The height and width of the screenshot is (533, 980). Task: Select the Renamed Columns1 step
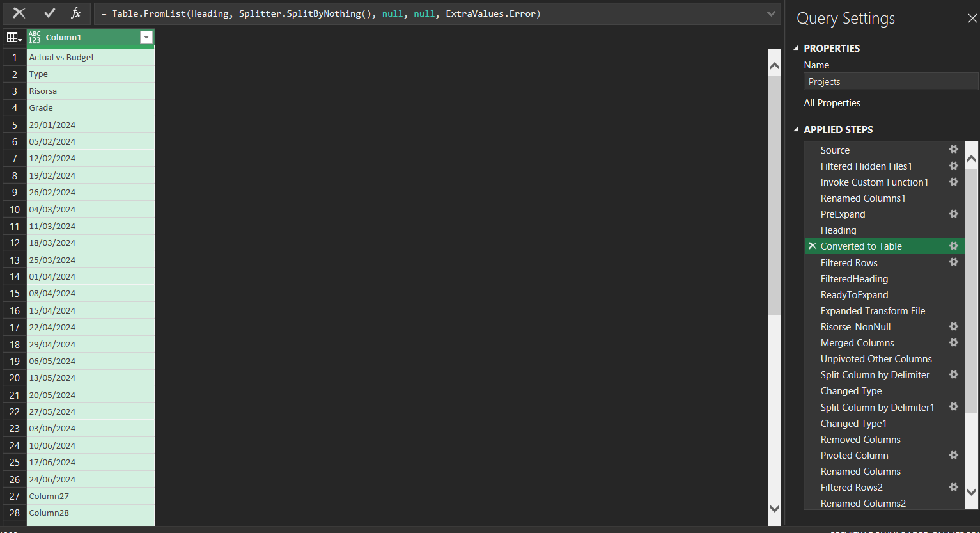(x=863, y=198)
